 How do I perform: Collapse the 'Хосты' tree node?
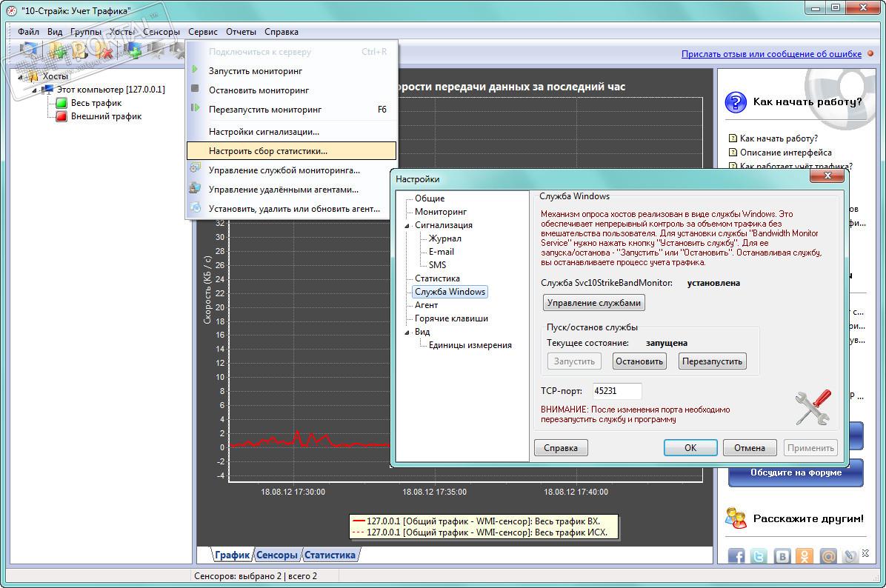[x=21, y=77]
